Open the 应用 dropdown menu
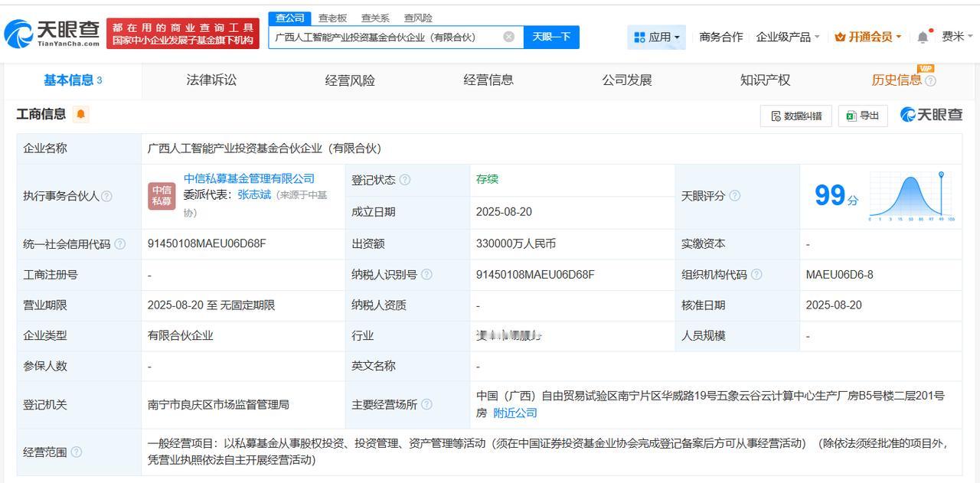This screenshot has height=483, width=980. (657, 37)
